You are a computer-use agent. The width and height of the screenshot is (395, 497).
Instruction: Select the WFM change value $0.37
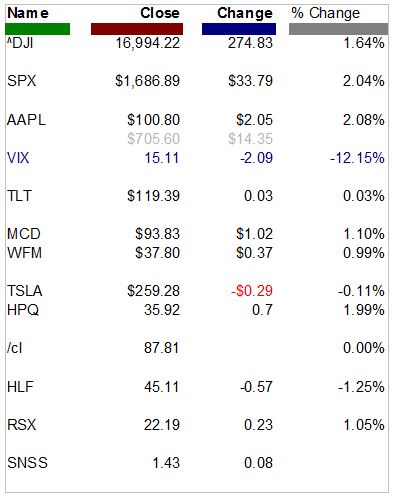pos(254,253)
